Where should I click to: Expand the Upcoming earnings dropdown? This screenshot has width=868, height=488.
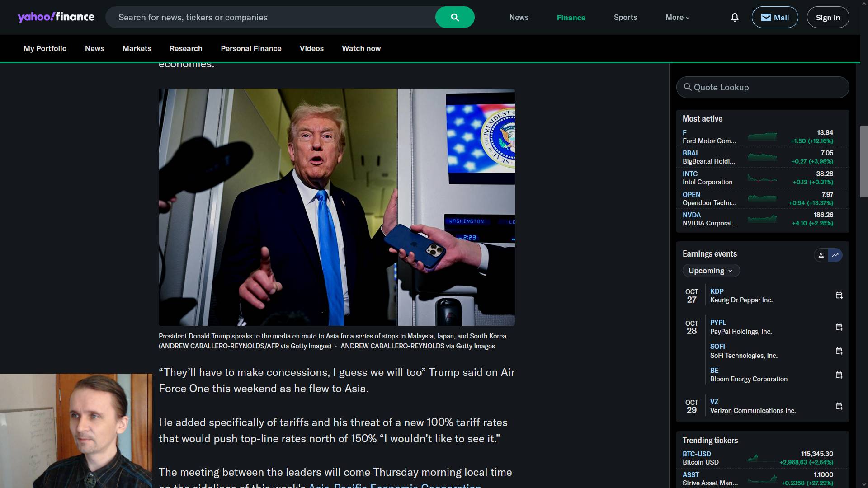[x=711, y=271]
